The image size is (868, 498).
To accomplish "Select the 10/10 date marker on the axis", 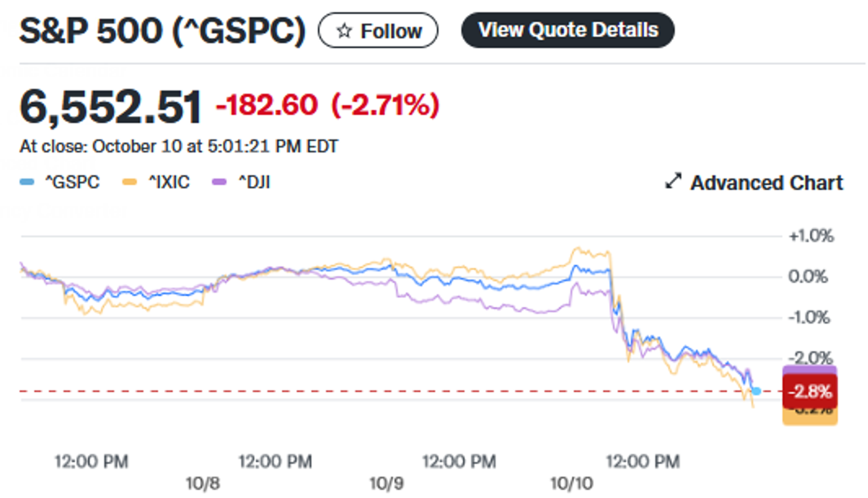I will point(572,483).
